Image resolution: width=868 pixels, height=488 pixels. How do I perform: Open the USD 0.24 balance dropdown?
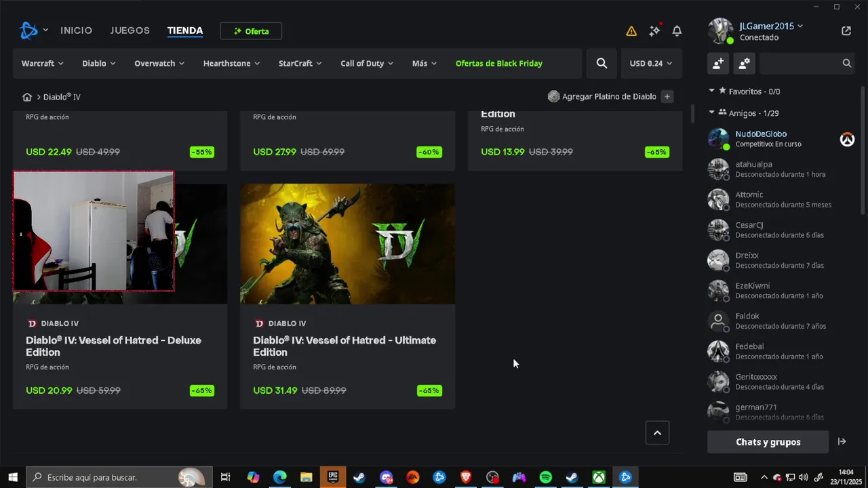[651, 63]
